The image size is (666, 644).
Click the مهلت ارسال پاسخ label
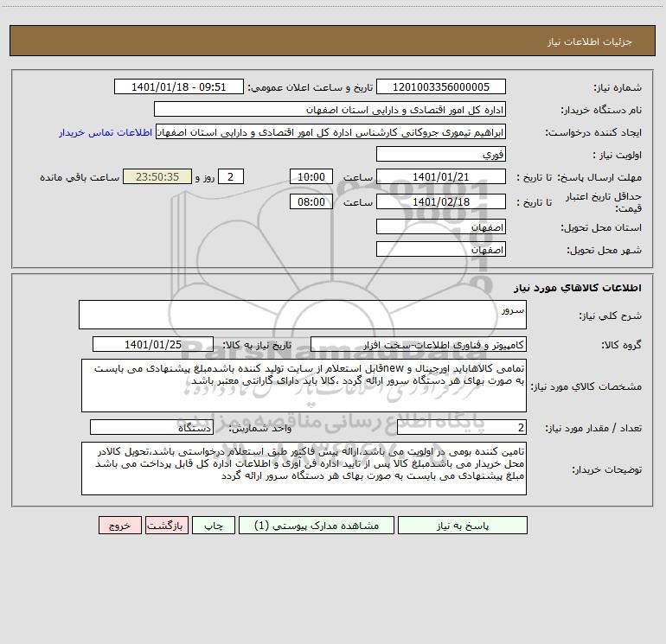[599, 177]
